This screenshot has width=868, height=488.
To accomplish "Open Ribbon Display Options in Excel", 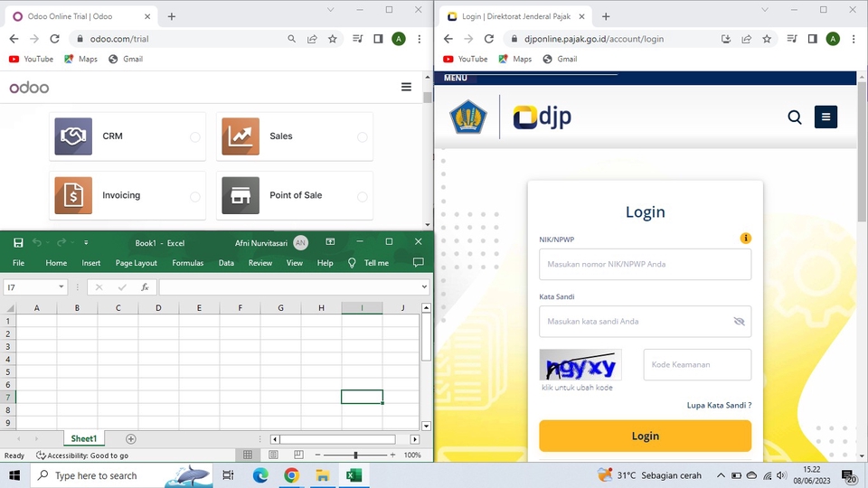I will coord(331,242).
